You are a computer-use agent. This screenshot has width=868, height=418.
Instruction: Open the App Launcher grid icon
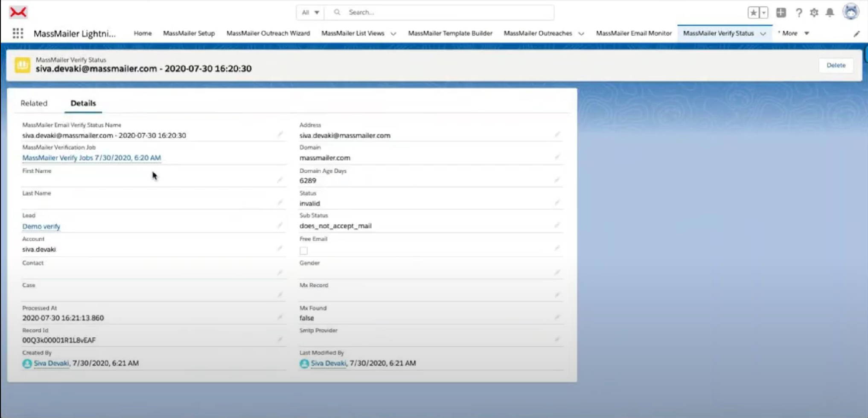pos(17,33)
